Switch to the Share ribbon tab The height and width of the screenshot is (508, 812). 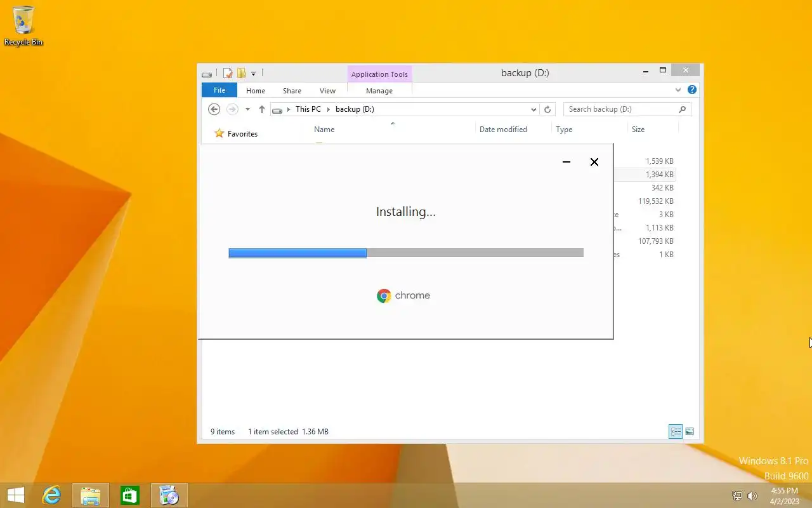[x=292, y=91]
